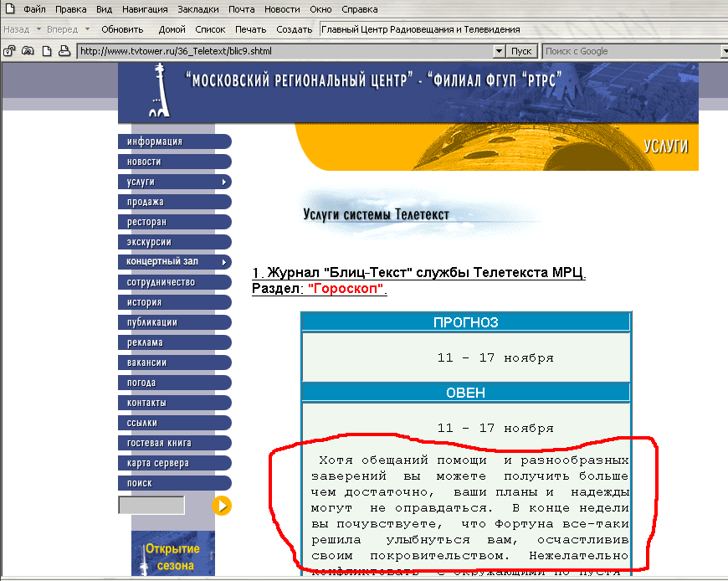Open the ссылки sidebar link

pos(175,423)
